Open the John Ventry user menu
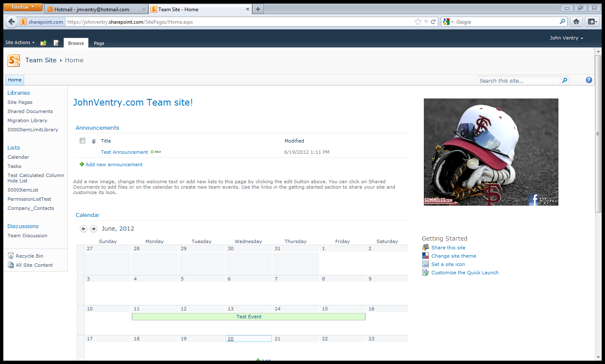 tap(566, 38)
